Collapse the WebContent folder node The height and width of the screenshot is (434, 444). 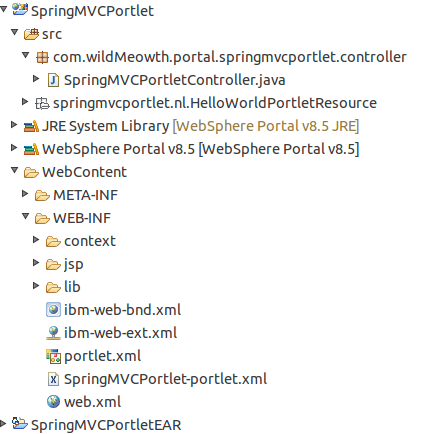[14, 170]
